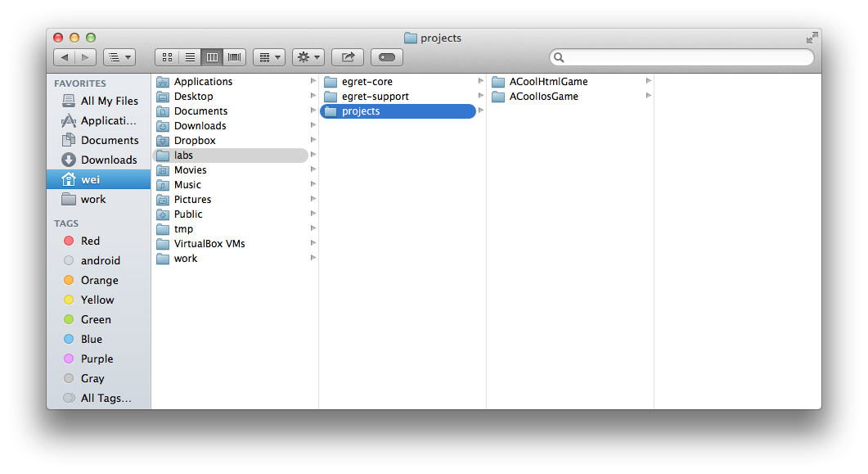Switch to icon view

[167, 57]
